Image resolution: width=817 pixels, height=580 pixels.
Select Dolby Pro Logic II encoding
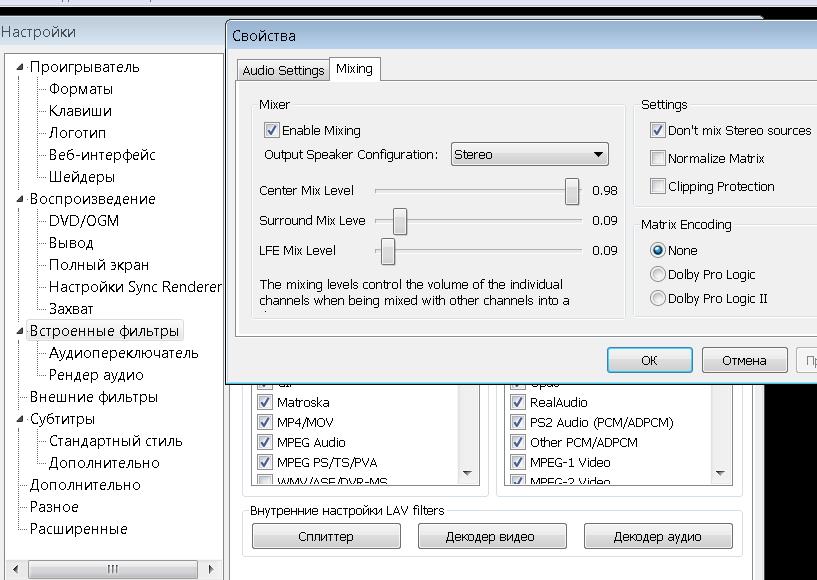pyautogui.click(x=658, y=298)
